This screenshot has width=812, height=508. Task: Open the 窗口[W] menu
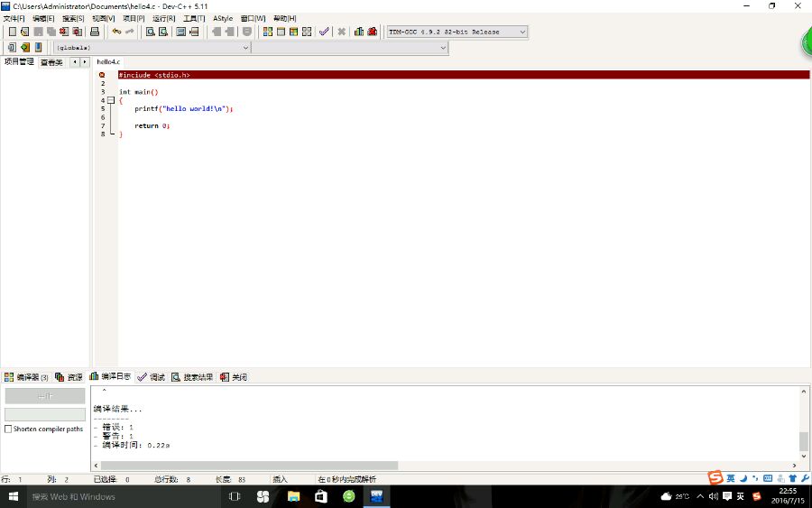coord(253,18)
